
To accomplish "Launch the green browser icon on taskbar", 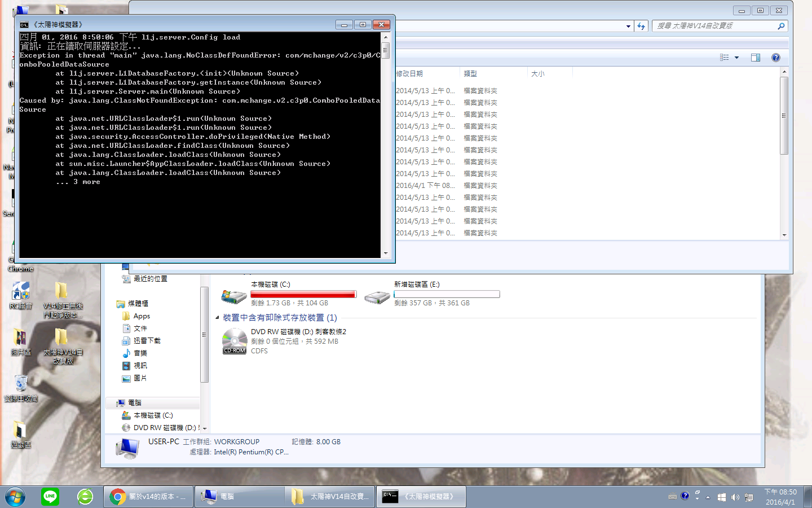I will point(85,497).
